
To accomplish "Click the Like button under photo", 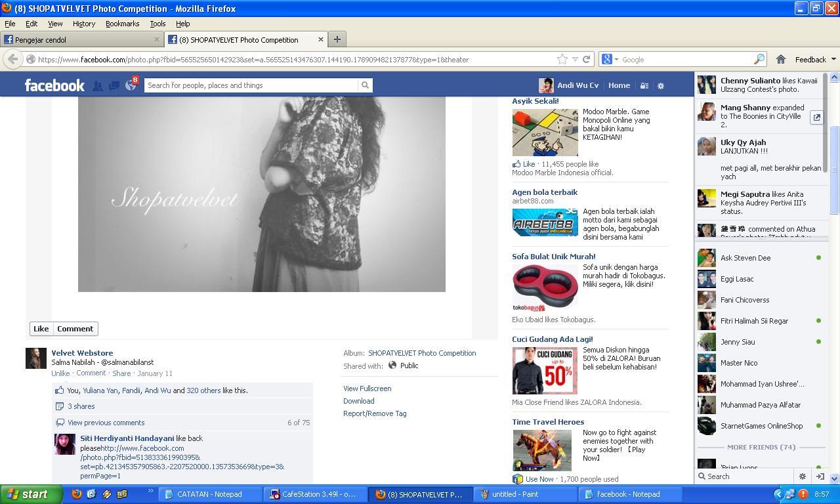I will [x=41, y=329].
